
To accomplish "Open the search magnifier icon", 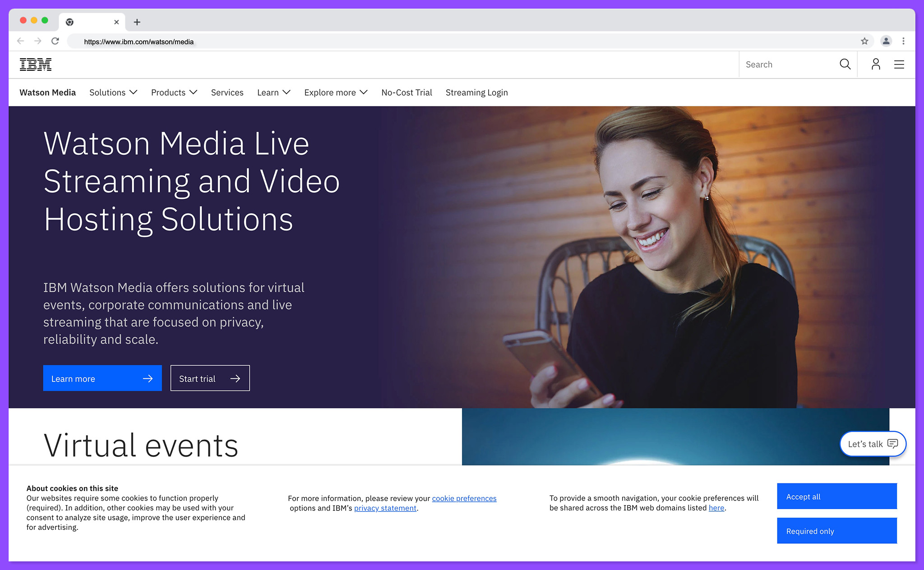I will 845,64.
